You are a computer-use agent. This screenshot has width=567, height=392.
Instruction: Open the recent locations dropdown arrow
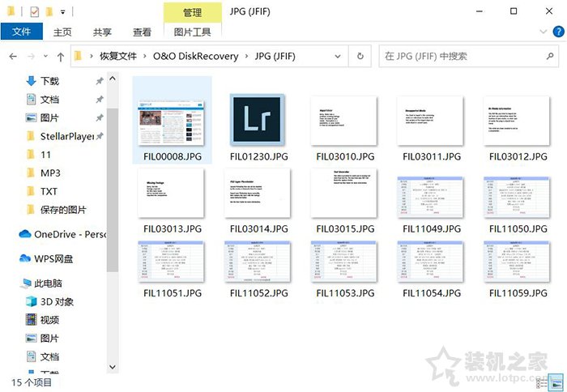coord(45,57)
